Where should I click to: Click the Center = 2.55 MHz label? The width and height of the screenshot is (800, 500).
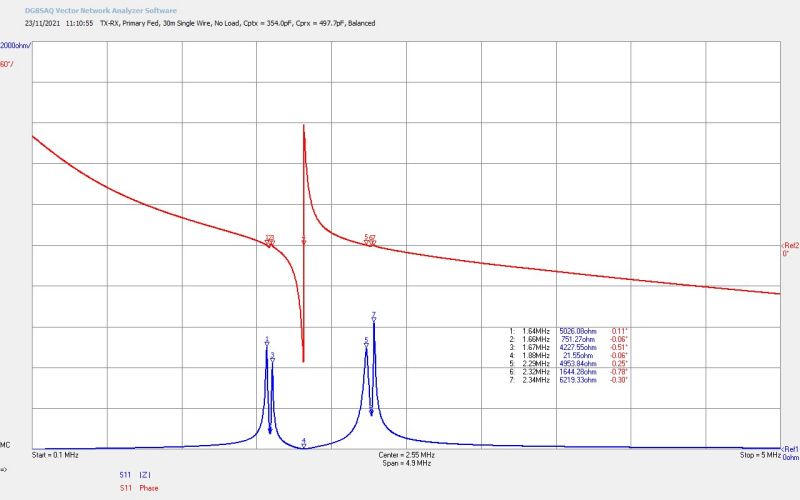[406, 455]
